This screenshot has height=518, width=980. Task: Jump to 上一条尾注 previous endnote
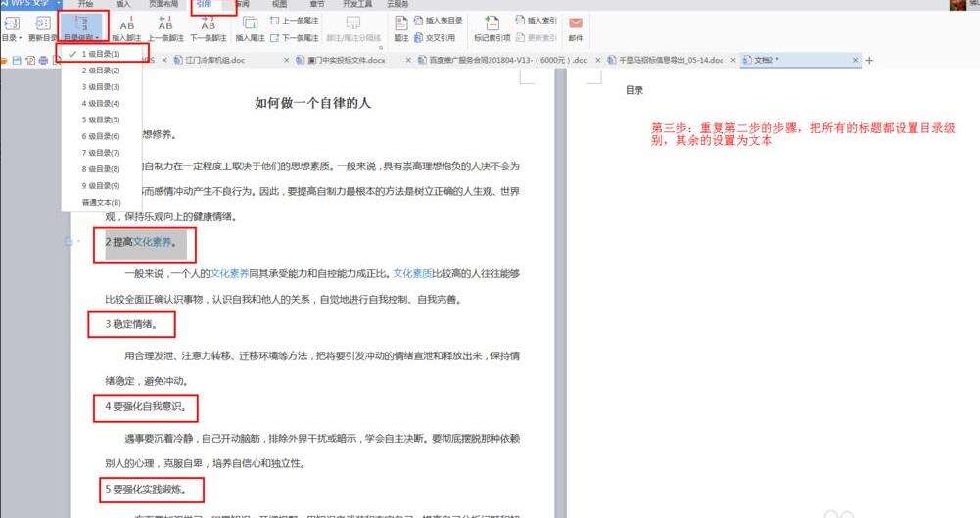[x=295, y=21]
